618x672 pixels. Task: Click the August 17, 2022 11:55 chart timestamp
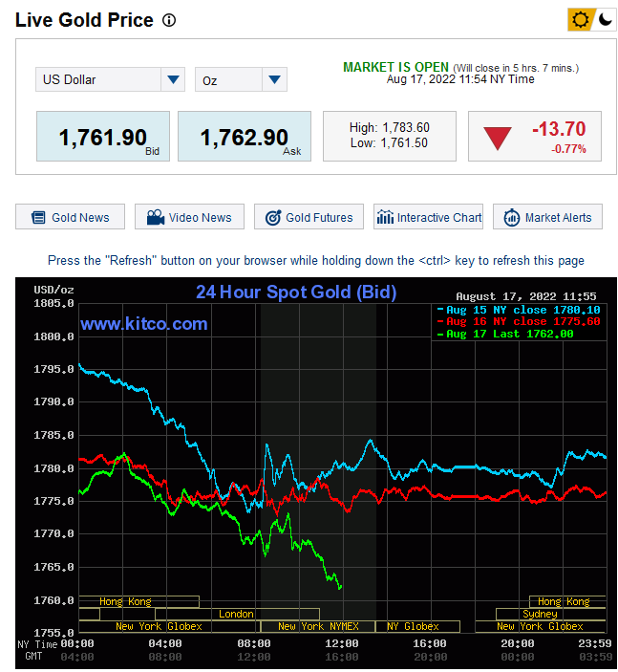click(x=526, y=296)
